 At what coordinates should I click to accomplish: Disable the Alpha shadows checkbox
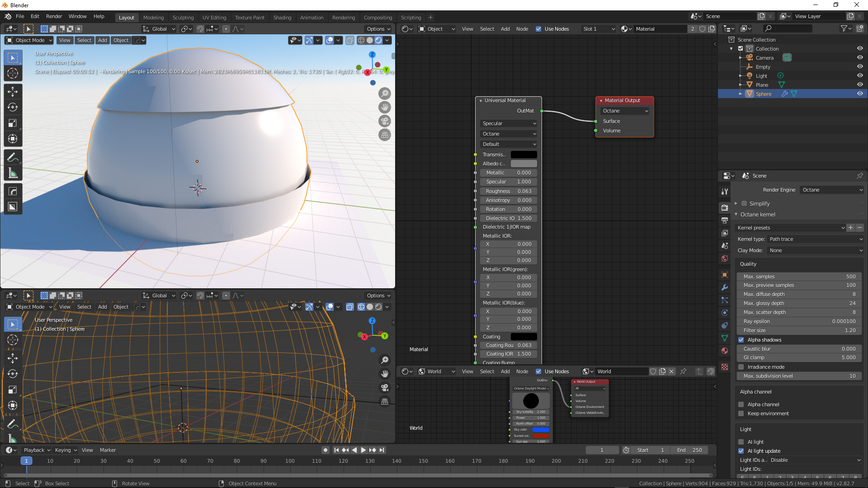pos(741,340)
